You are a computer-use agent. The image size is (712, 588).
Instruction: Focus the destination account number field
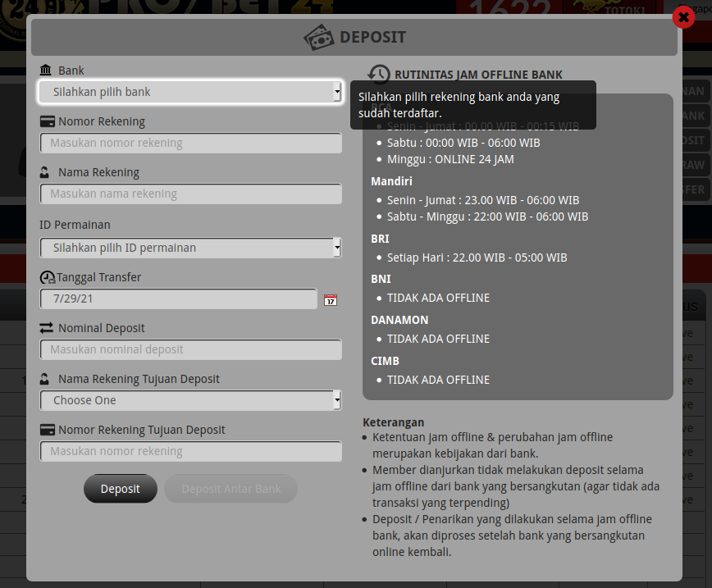point(190,451)
